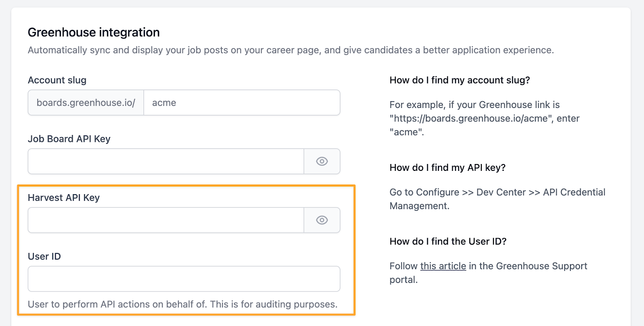
Task: Open the "this article" support link
Action: click(443, 266)
